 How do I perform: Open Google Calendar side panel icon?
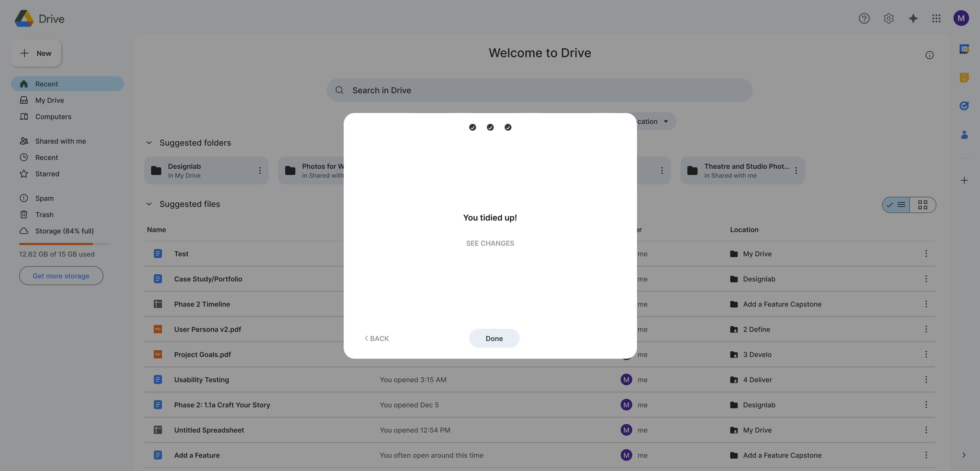pos(964,49)
